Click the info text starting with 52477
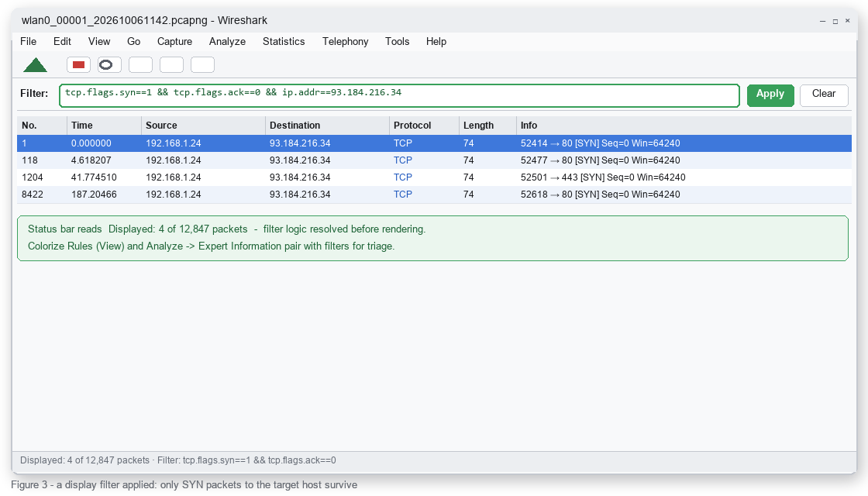Image resolution: width=868 pixels, height=496 pixels. click(601, 160)
